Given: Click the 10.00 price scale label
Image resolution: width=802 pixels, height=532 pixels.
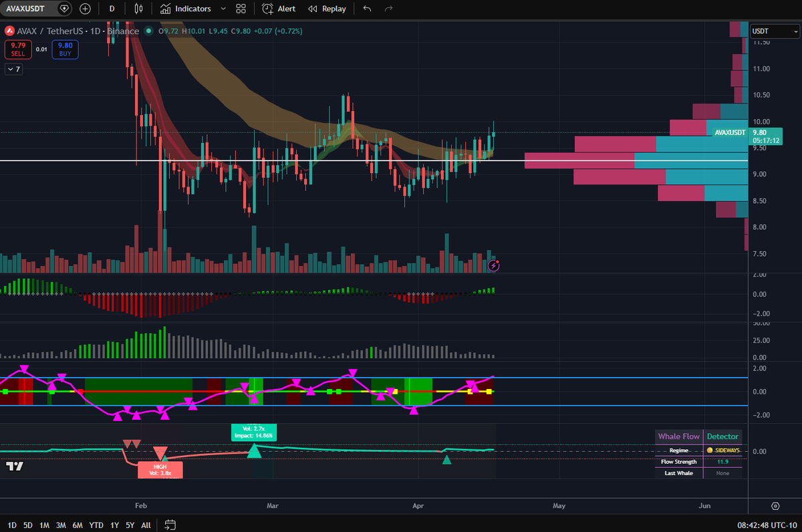Looking at the screenshot, I should click(x=761, y=122).
